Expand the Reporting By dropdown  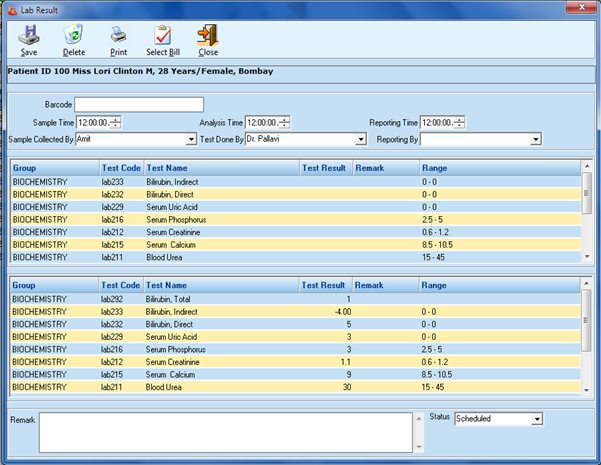pyautogui.click(x=535, y=139)
